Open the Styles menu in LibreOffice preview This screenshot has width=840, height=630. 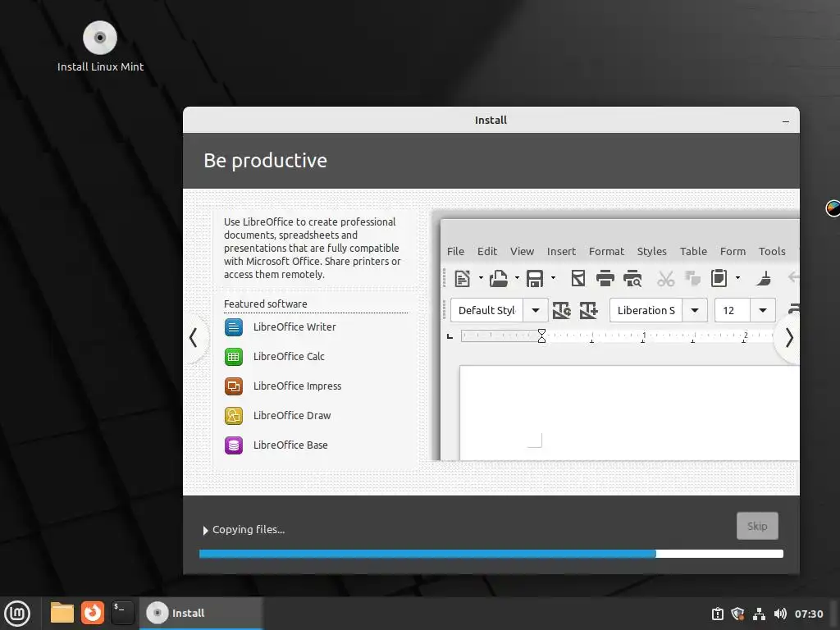tap(652, 251)
